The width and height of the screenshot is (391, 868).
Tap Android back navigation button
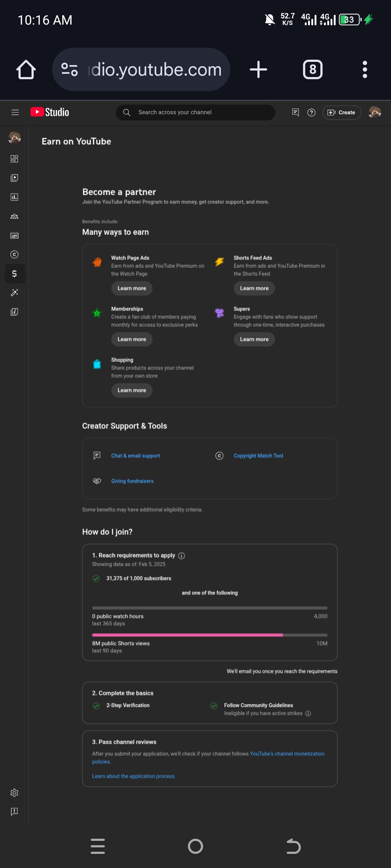click(293, 846)
